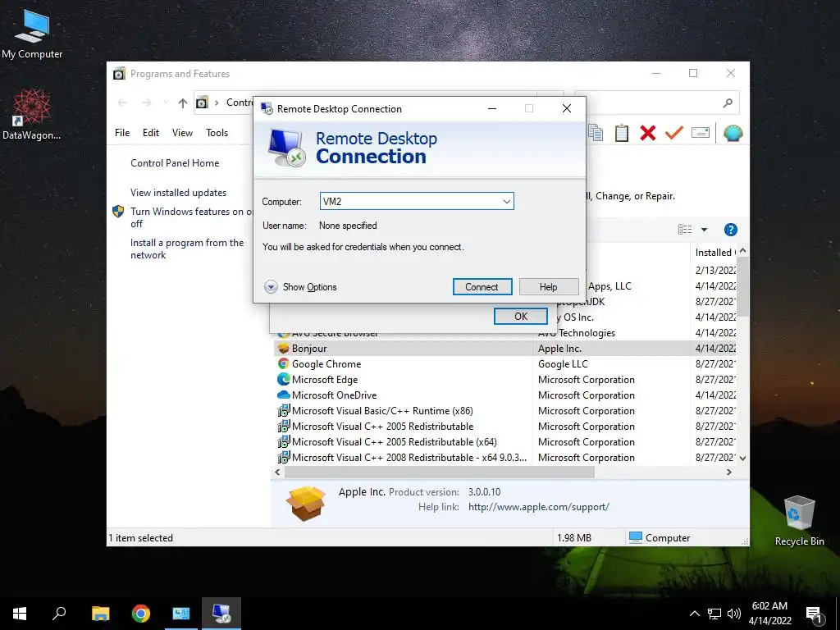Open the Apple support help link

pyautogui.click(x=538, y=507)
